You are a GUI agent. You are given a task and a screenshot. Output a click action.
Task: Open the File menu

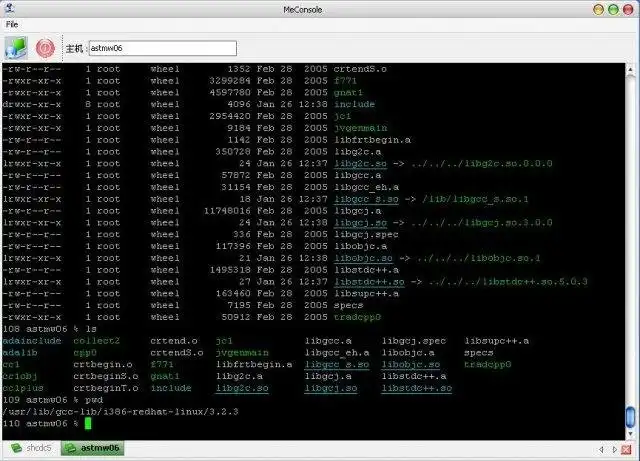12,24
